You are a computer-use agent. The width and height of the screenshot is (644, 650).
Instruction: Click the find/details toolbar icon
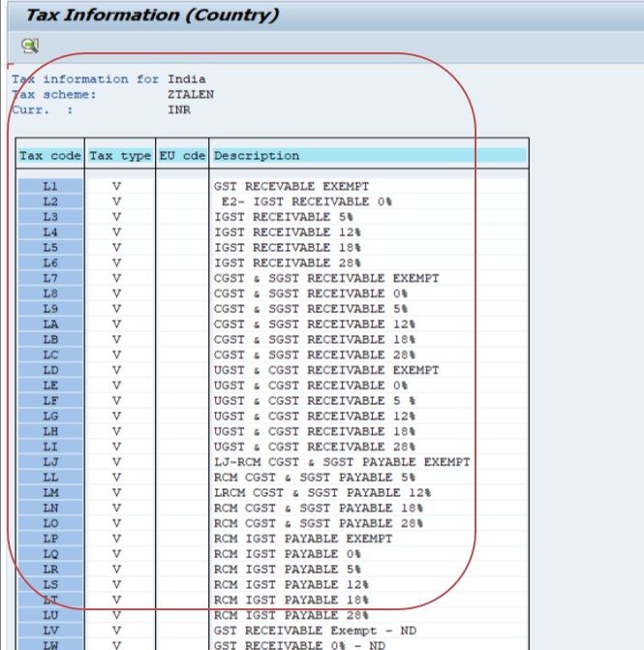pyautogui.click(x=30, y=46)
